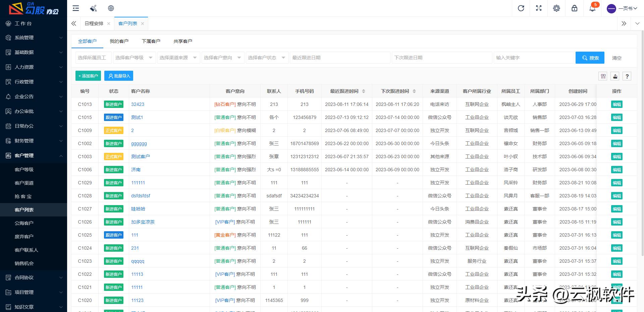644x312 pixels.
Task: Open the help question mark icon
Action: coord(627,76)
